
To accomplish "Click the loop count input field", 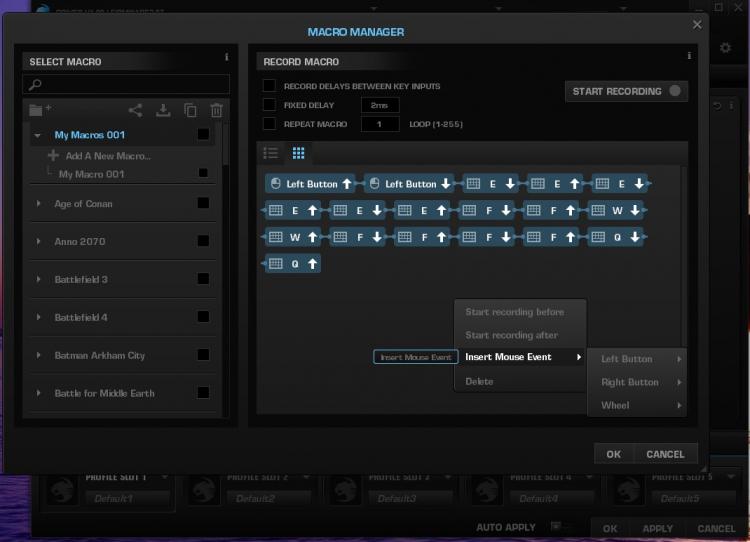I will click(380, 124).
